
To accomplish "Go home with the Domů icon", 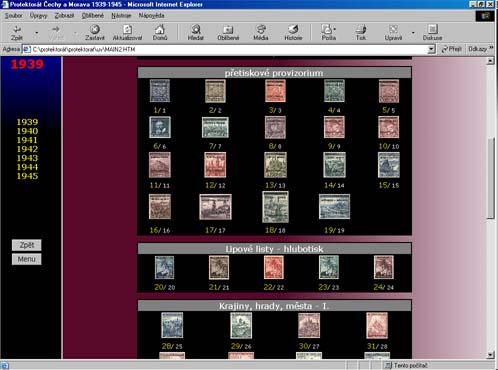I will point(160,33).
